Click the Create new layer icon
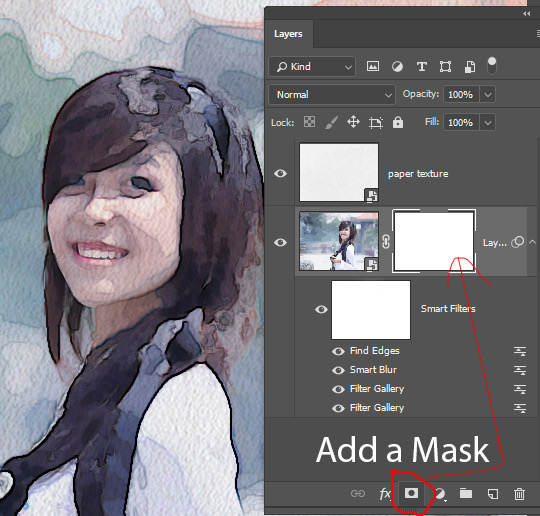 [x=493, y=494]
